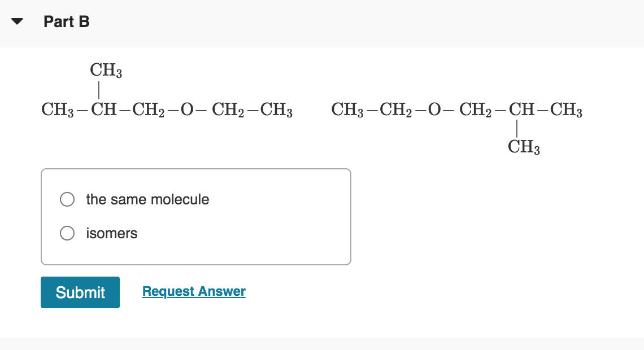Click the CH3 branch in the left structure
The image size is (644, 350).
coord(105,71)
